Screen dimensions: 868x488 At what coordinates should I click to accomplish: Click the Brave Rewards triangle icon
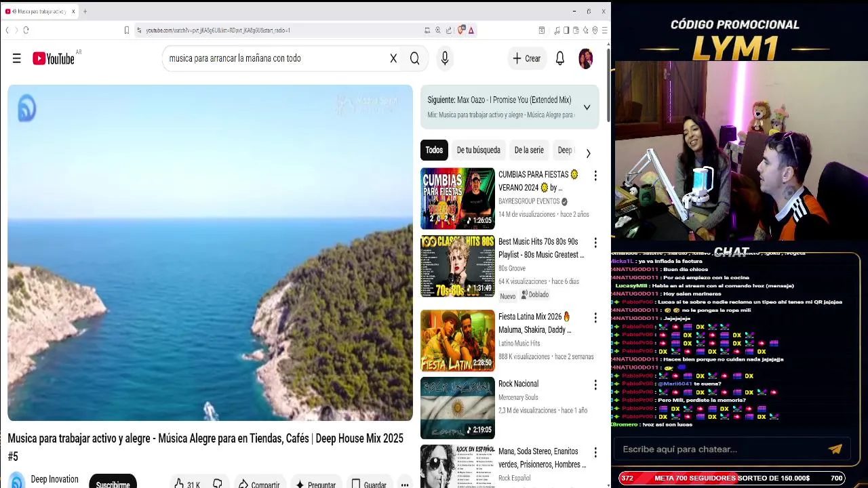(471, 30)
